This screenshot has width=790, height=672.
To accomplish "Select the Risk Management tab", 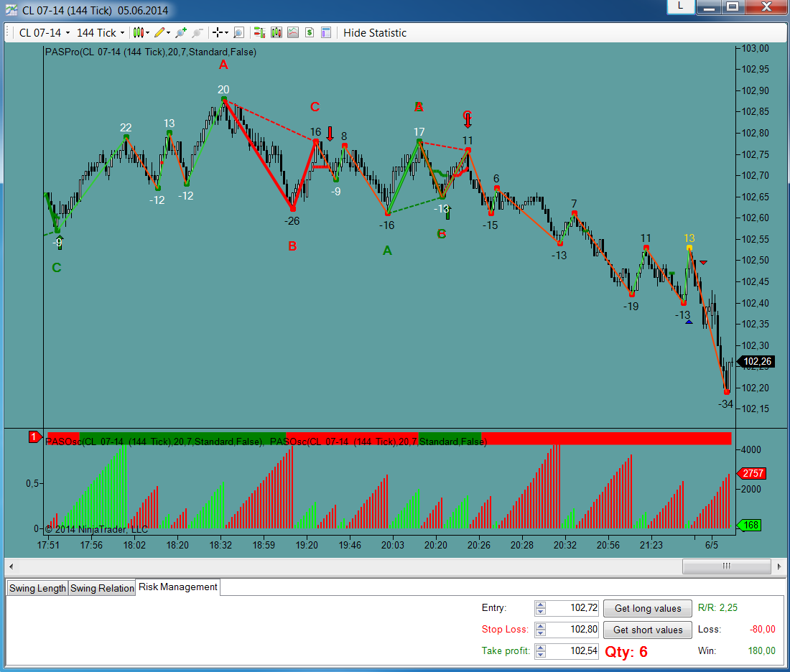I will (178, 587).
